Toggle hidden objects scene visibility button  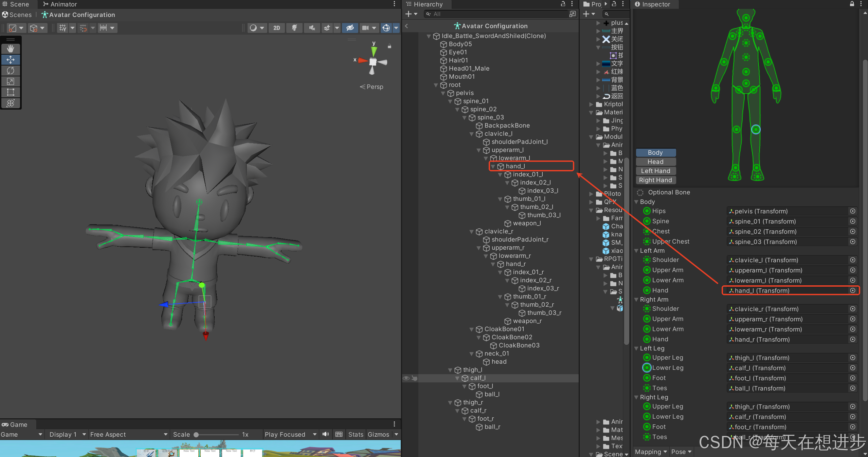pyautogui.click(x=350, y=28)
